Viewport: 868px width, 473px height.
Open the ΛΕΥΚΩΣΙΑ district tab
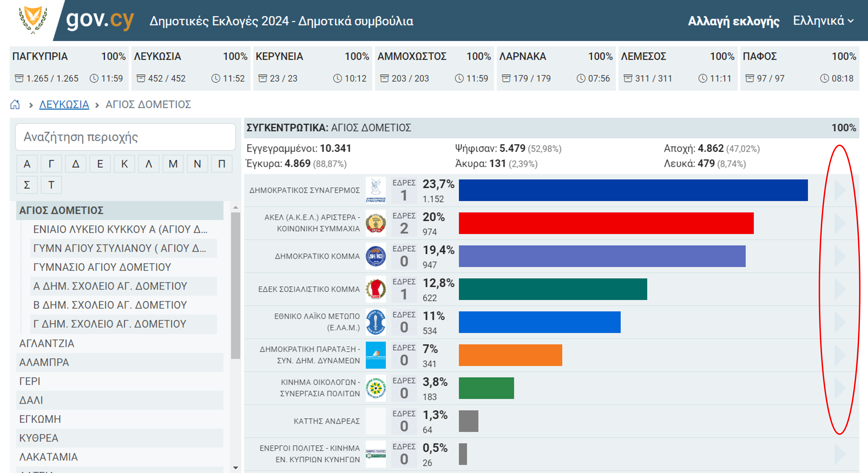pyautogui.click(x=191, y=68)
